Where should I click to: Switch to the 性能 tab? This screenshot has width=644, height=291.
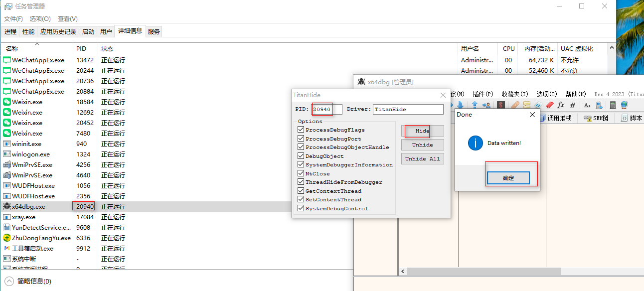(x=28, y=31)
